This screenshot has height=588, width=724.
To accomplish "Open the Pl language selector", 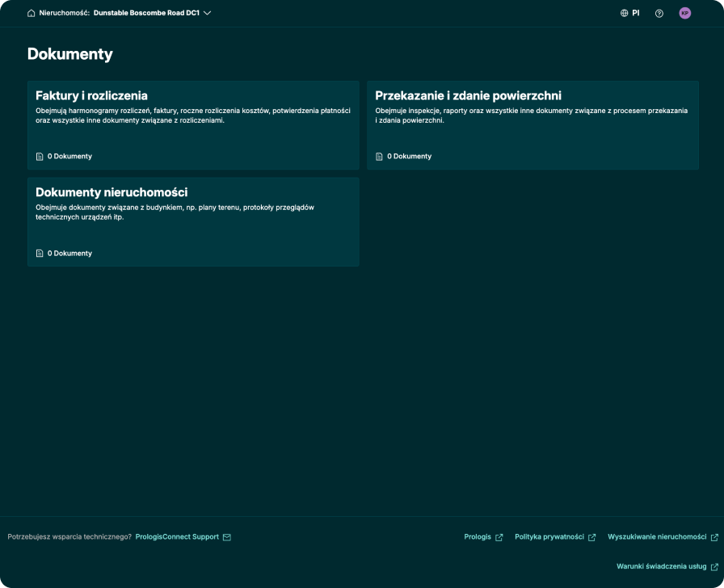I will click(630, 13).
